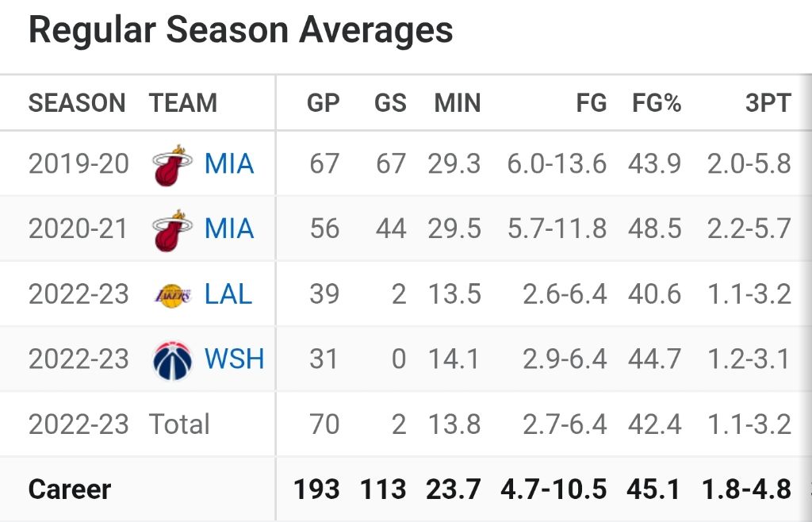Click the GS column header

(x=390, y=102)
